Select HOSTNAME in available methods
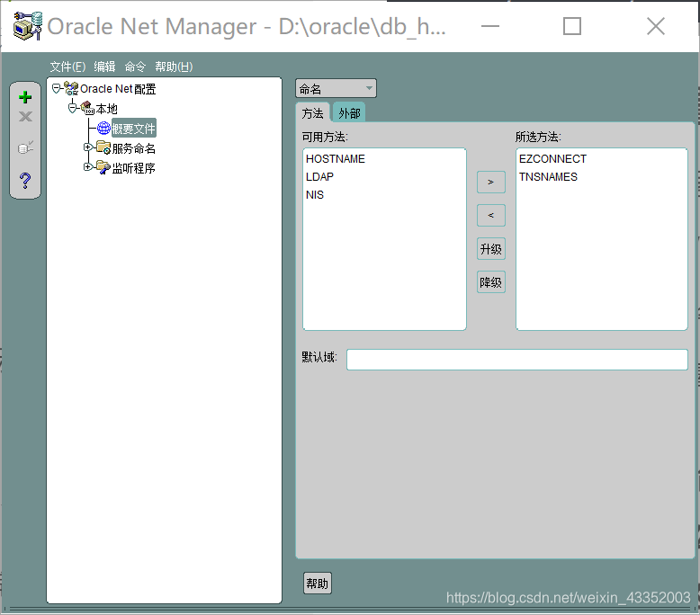Screen dimensions: 700x615 336,159
